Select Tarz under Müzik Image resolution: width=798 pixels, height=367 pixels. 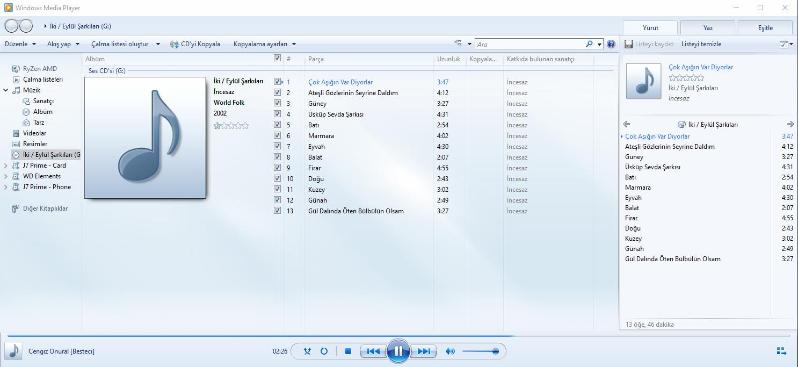point(39,122)
